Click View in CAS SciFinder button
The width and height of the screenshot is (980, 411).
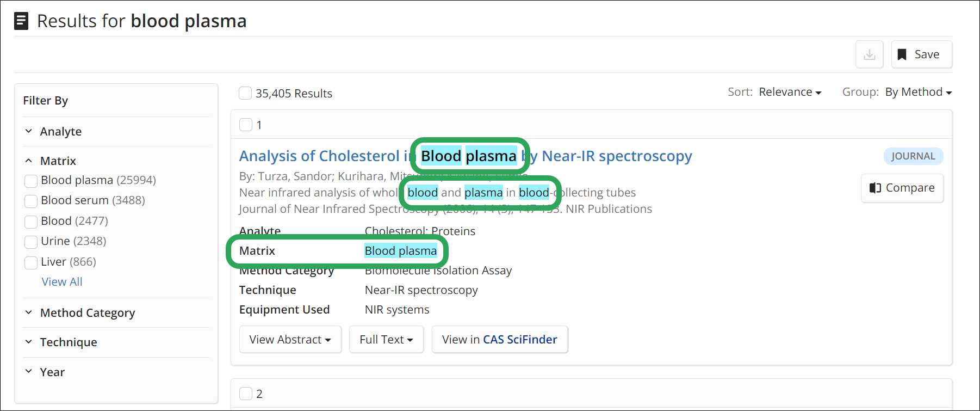500,339
